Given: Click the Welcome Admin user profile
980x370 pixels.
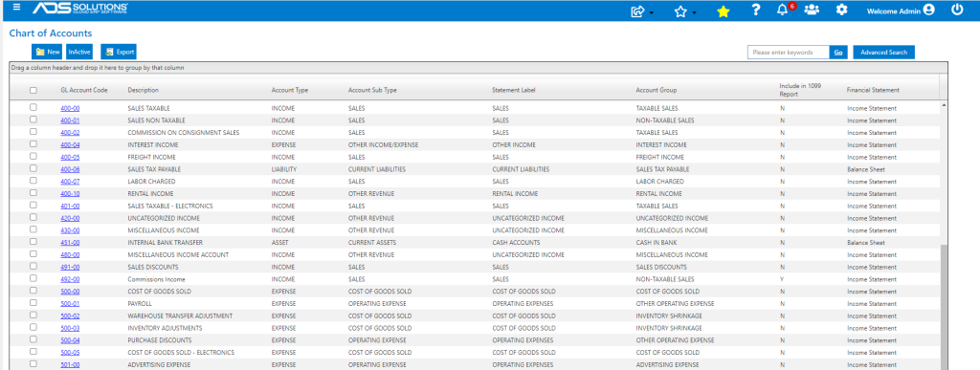Looking at the screenshot, I should [900, 11].
